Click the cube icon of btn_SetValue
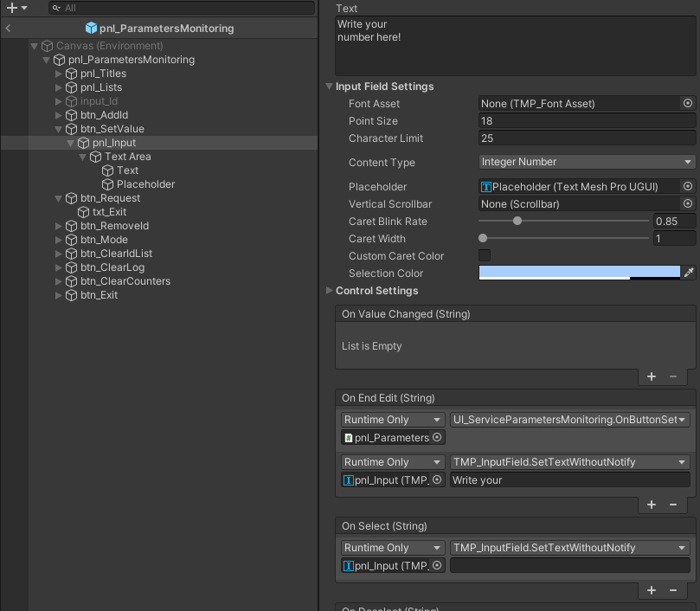Viewport: 700px width, 611px height. click(x=72, y=129)
